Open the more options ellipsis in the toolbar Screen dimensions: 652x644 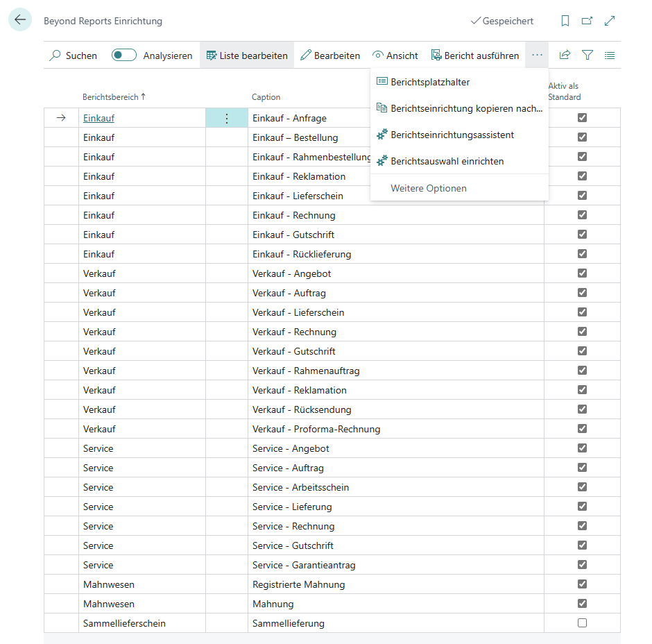pyautogui.click(x=536, y=55)
